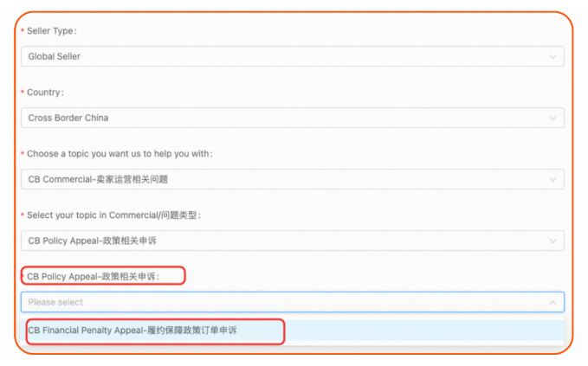
Task: Click the 'Country:' label text
Action: [45, 93]
